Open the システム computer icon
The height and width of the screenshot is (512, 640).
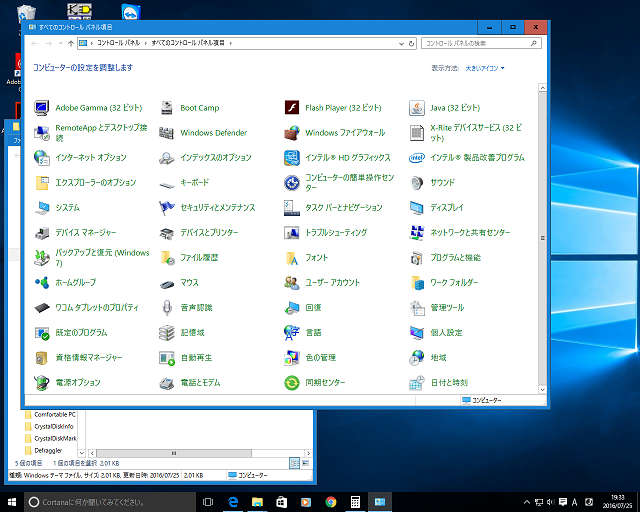click(x=42, y=208)
